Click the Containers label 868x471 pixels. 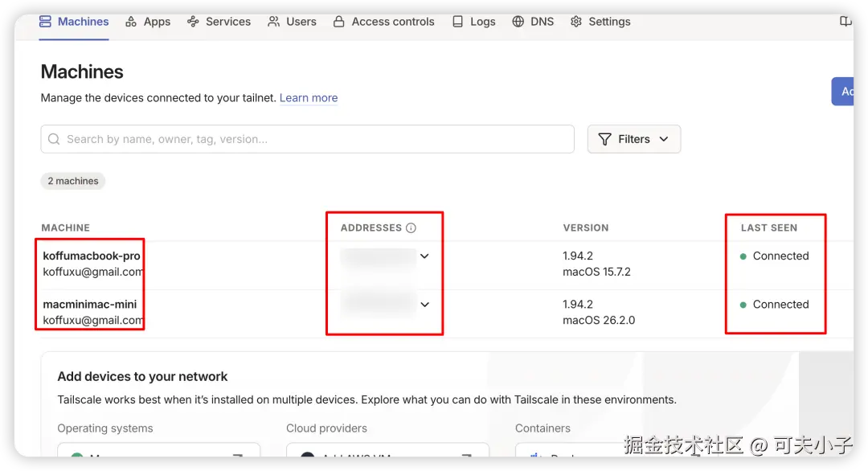coord(542,428)
